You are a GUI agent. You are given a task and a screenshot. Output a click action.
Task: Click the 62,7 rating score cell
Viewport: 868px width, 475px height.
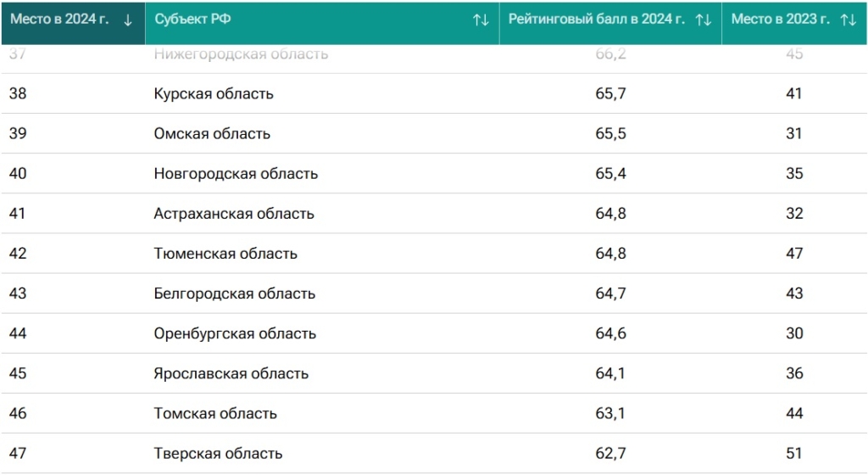[610, 454]
